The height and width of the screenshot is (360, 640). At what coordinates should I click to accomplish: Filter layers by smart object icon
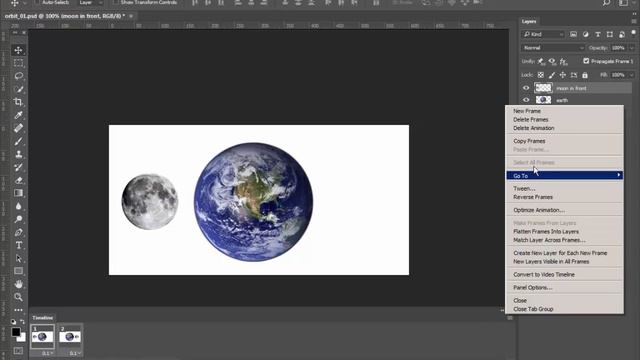click(622, 34)
